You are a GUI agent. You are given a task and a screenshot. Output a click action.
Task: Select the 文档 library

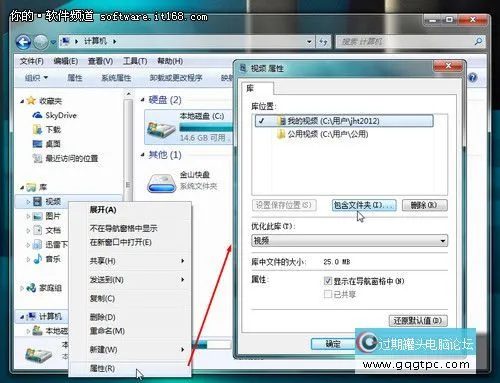(46, 230)
